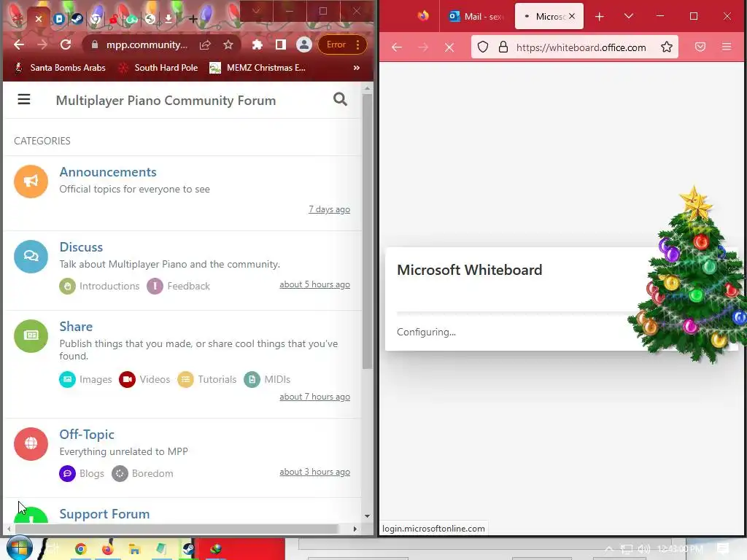The width and height of the screenshot is (747, 560).
Task: Save page to Pocket in Firefox
Action: pyautogui.click(x=700, y=47)
